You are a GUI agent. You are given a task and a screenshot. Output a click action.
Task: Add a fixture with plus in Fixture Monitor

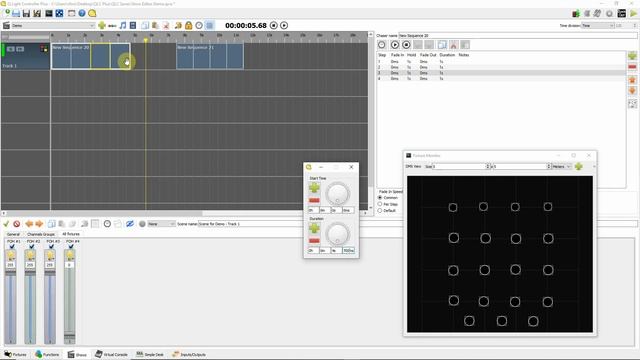pos(578,167)
